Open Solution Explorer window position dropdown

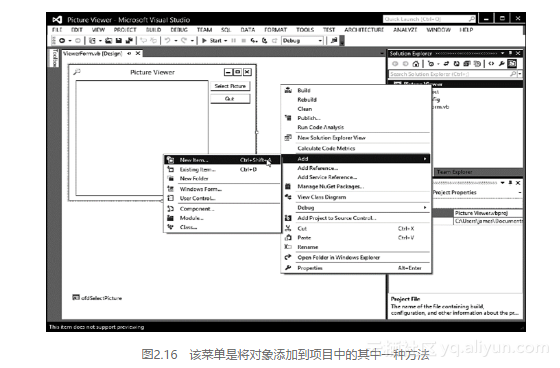pyautogui.click(x=502, y=53)
